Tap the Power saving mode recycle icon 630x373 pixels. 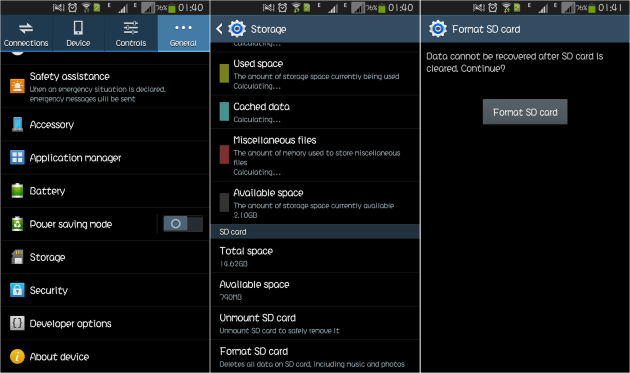17,224
